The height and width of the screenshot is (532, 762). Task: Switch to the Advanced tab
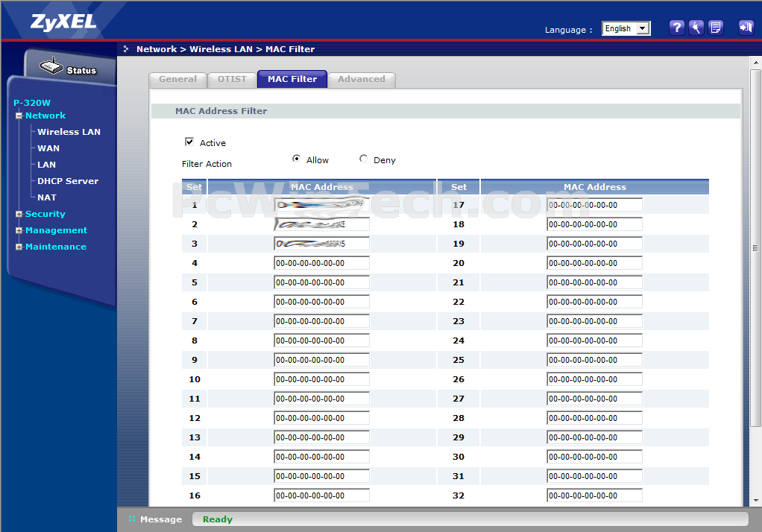tap(361, 79)
